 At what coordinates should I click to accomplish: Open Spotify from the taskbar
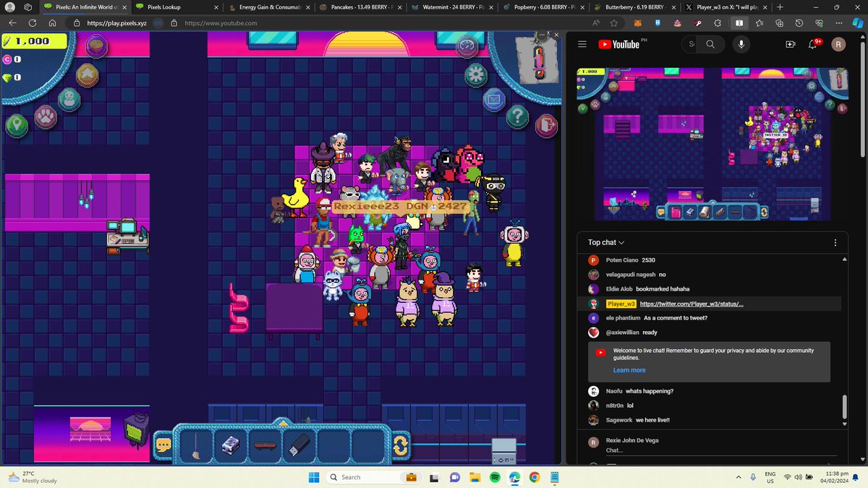click(495, 477)
